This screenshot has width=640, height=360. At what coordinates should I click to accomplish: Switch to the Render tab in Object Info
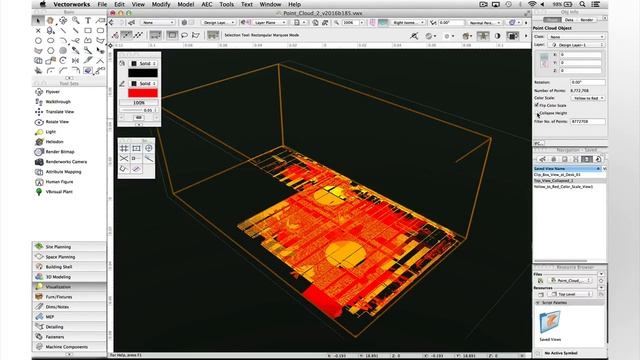pyautogui.click(x=587, y=20)
